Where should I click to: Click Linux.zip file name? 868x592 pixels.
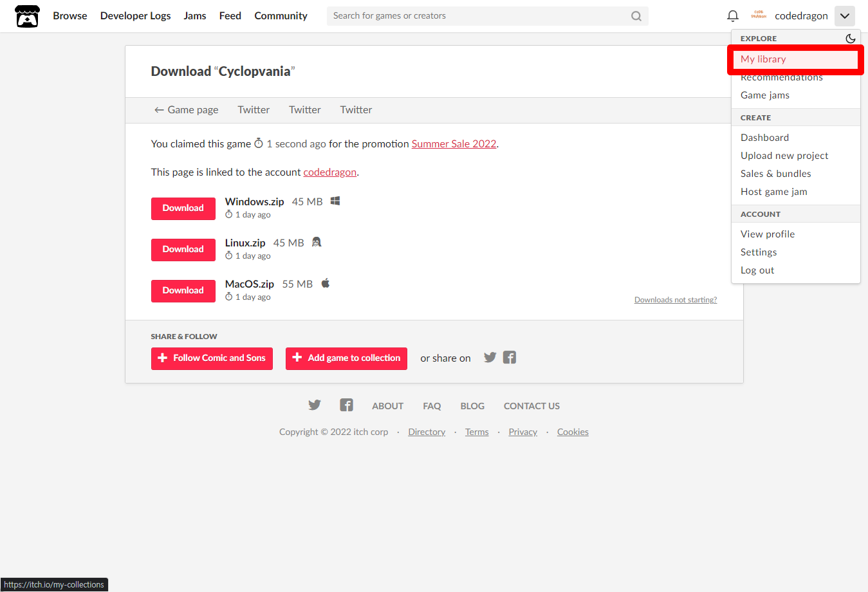click(245, 243)
